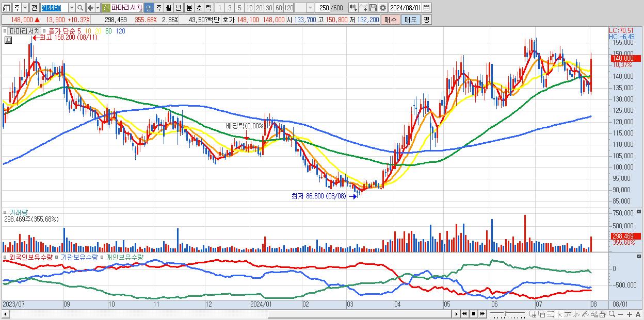Click the overlapping windows layout icon
The image size is (644, 320).
(542, 314)
